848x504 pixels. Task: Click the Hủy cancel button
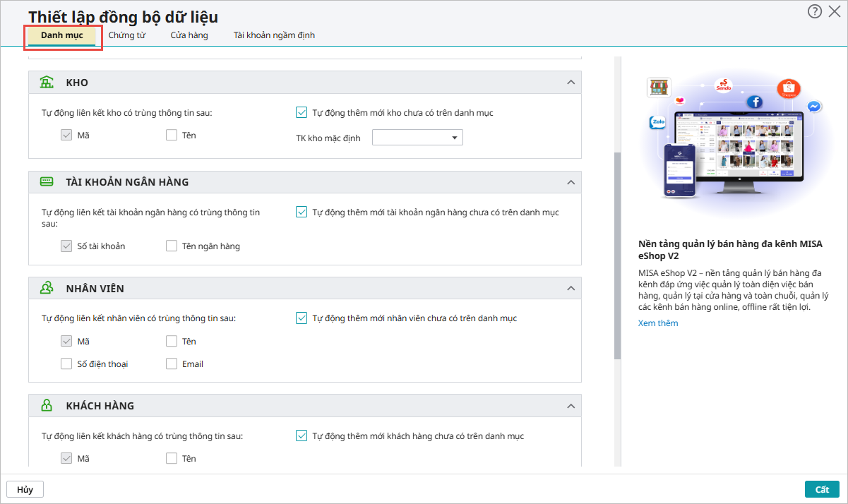click(25, 489)
